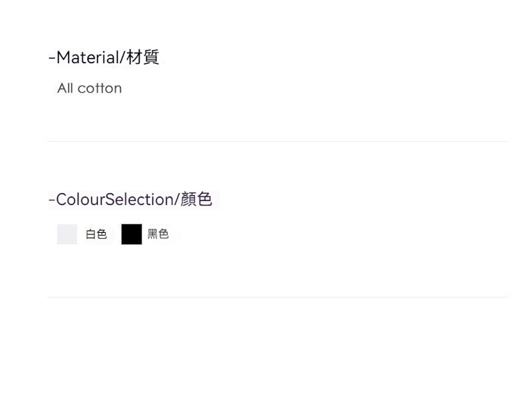Screen dimensions: 532x394
Task: Pick white as the product colour
Action: point(67,234)
